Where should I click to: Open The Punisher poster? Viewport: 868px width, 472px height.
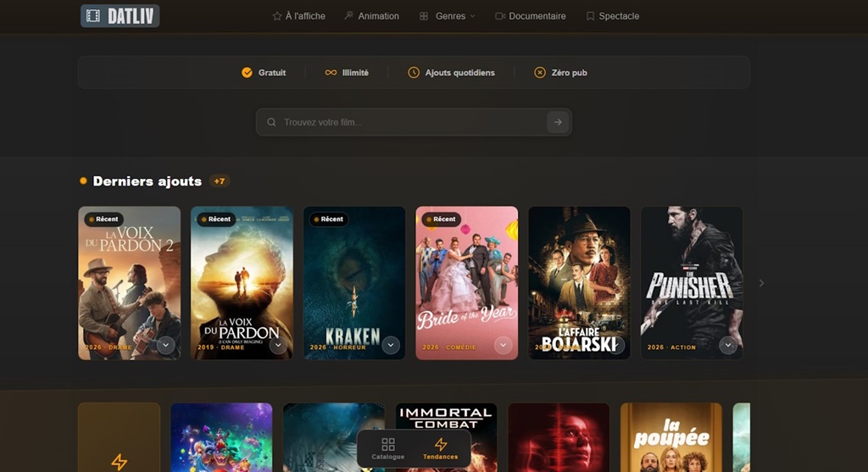692,283
